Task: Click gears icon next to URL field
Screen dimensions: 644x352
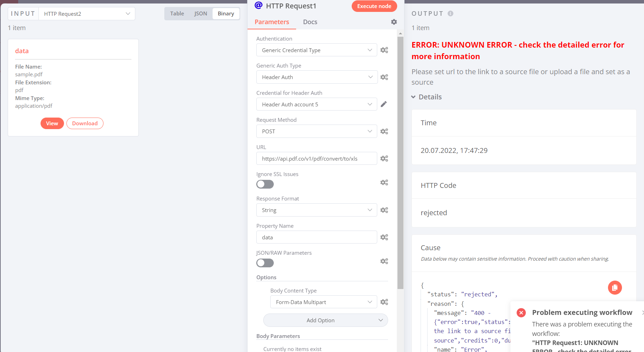Action: click(x=384, y=159)
